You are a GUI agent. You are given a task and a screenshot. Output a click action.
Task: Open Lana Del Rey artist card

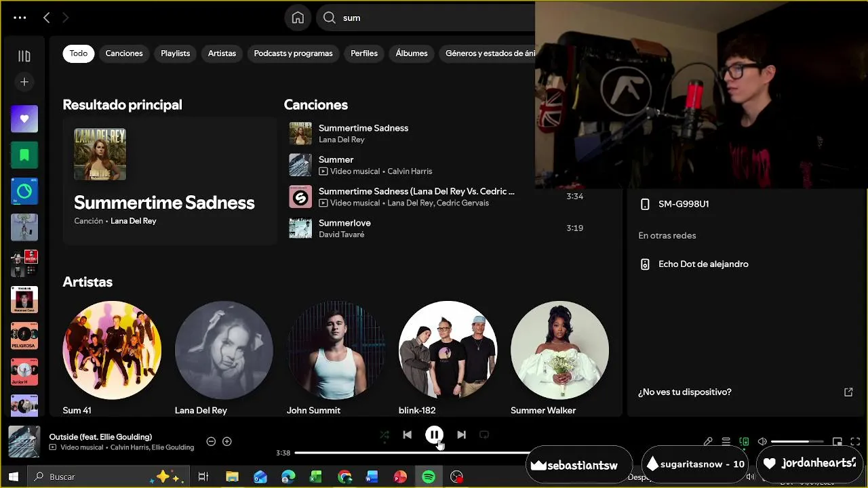click(x=224, y=358)
